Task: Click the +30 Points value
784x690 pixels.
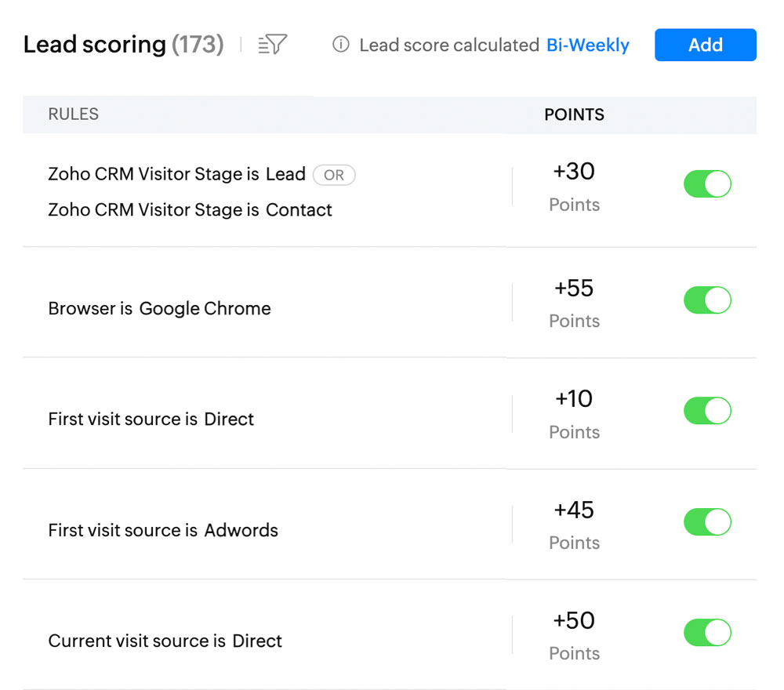Action: [x=574, y=187]
